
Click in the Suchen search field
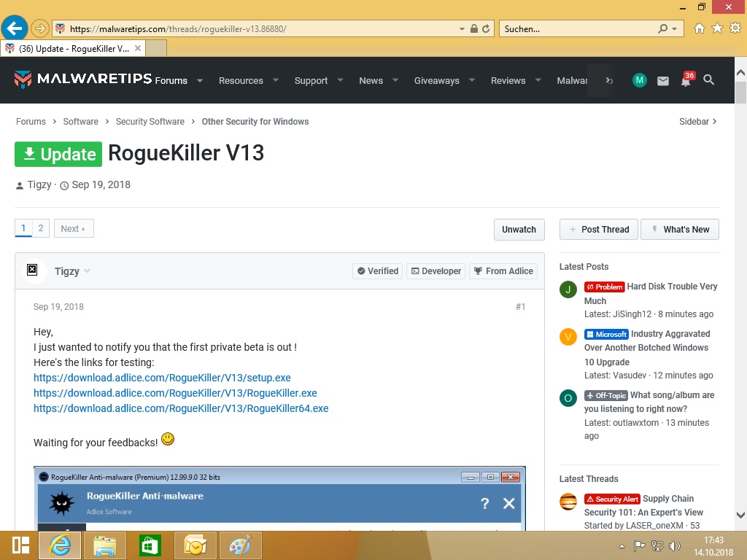coord(578,29)
